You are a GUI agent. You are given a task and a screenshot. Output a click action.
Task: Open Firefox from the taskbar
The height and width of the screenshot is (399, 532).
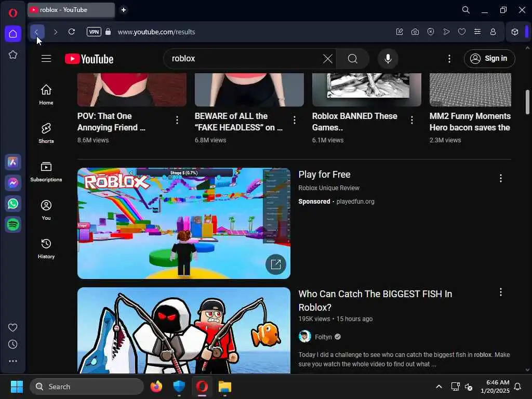click(x=156, y=387)
